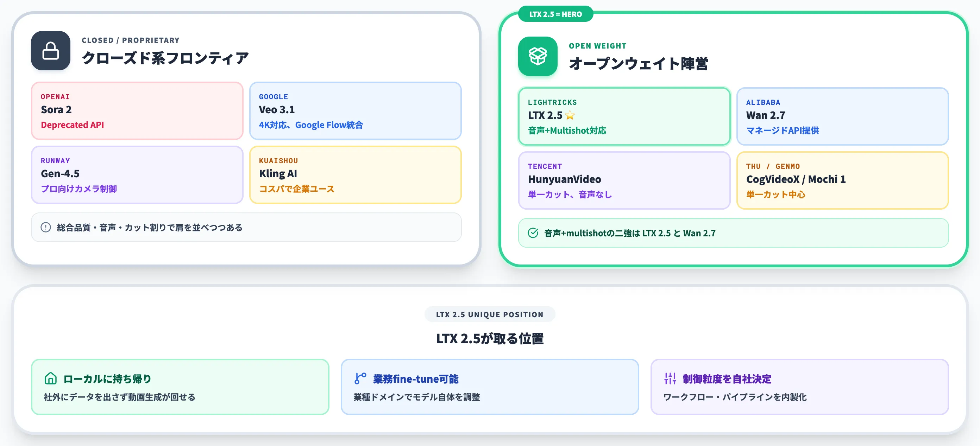Click the lock icon beside Closed / Proprietary

point(51,51)
